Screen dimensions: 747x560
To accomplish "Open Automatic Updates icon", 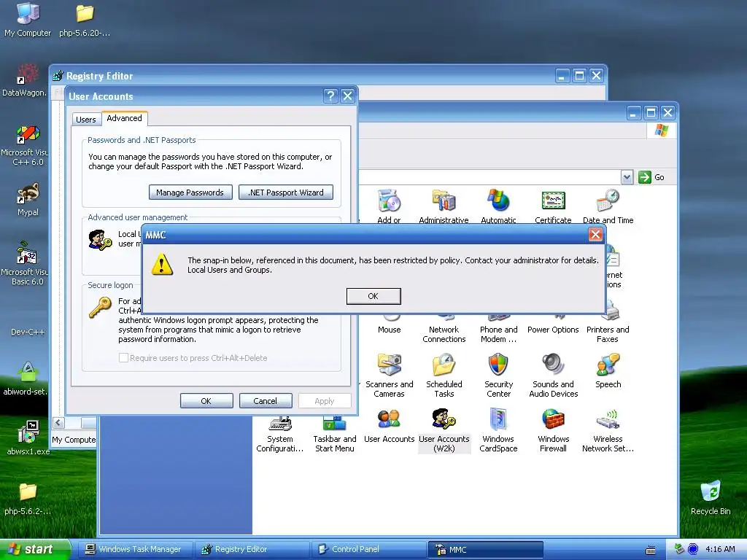I will pos(498,201).
